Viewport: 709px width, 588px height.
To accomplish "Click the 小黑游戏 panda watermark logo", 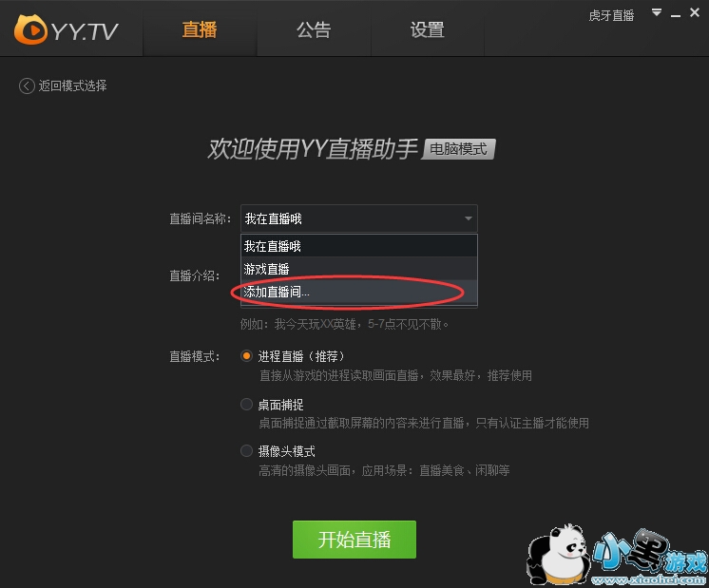I will pyautogui.click(x=617, y=555).
